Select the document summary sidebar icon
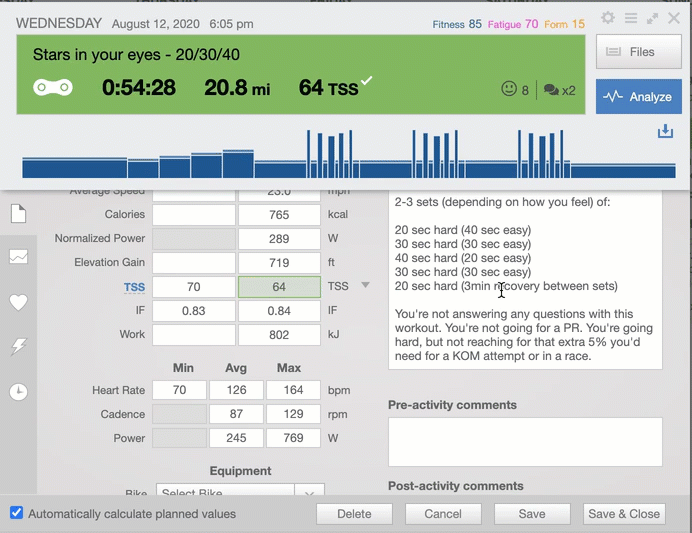The image size is (692, 533). click(18, 213)
